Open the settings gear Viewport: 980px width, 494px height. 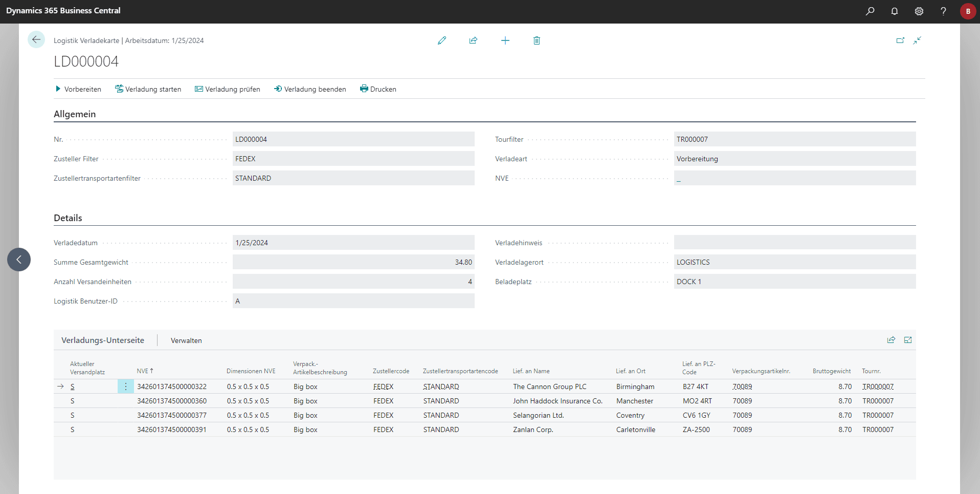919,11
